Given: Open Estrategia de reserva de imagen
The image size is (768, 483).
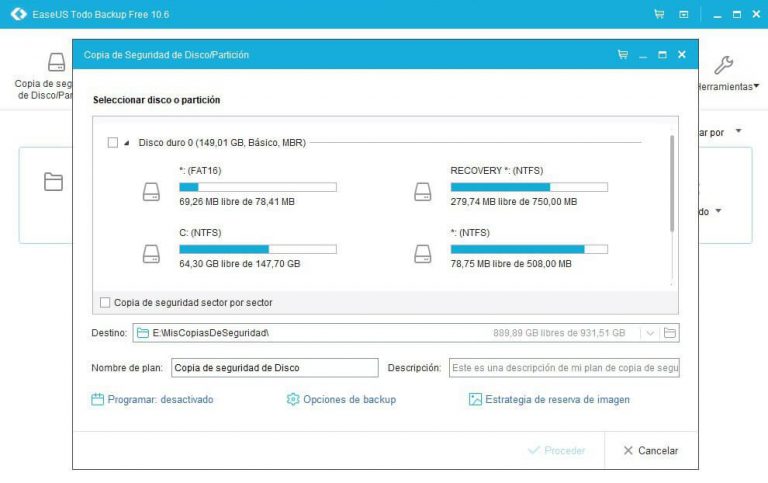Looking at the screenshot, I should tap(549, 400).
